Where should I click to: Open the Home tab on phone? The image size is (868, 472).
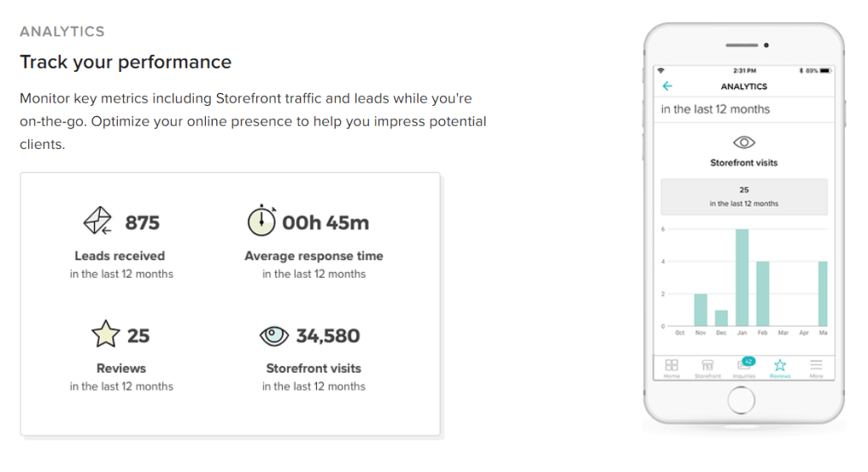[x=671, y=367]
